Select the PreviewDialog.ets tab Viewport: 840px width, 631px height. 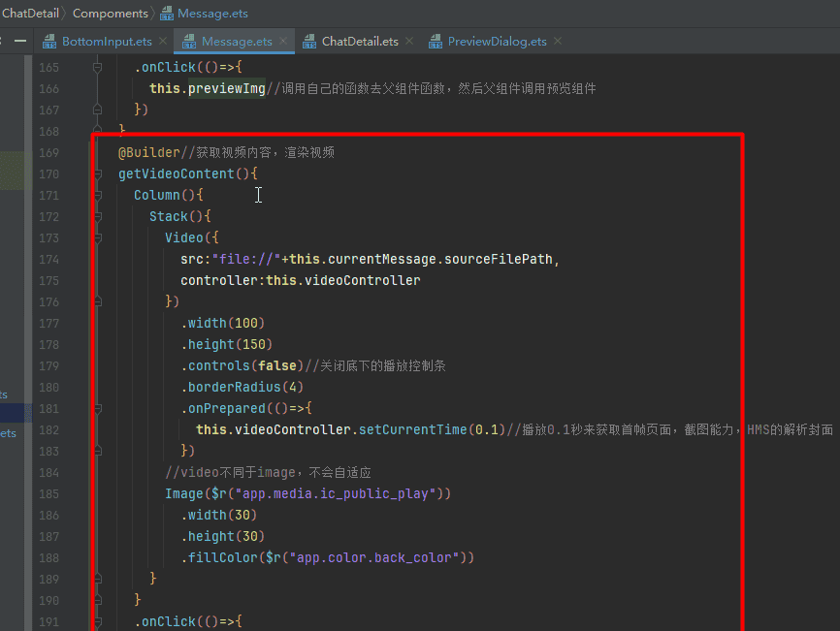[497, 42]
